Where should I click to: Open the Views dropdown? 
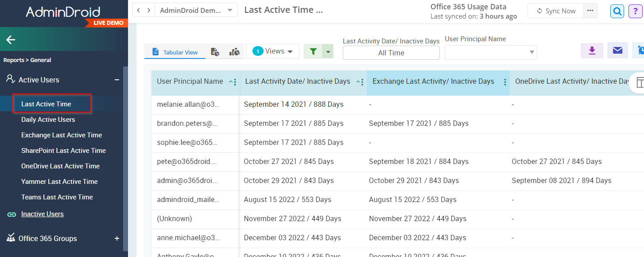pyautogui.click(x=273, y=51)
